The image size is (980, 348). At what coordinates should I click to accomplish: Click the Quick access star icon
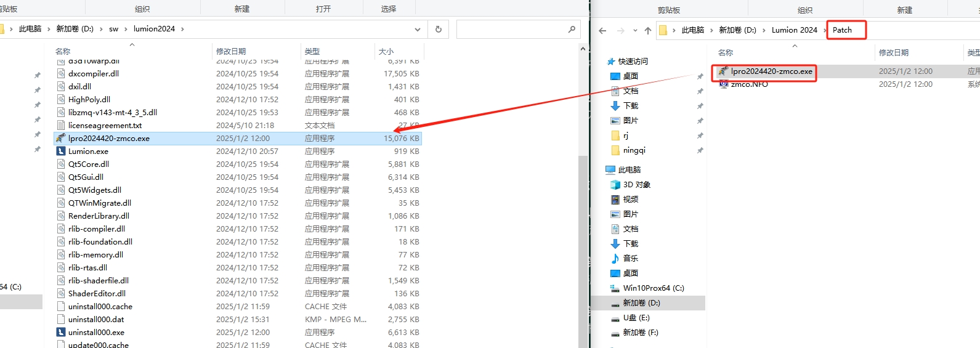pos(611,61)
